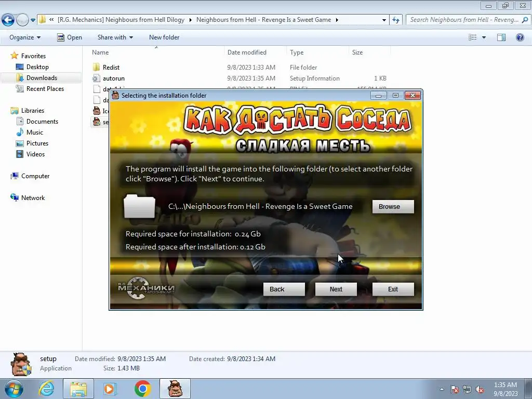Click autorun's Setup Information type cell
Screen dimensions: 532x399
pyautogui.click(x=314, y=78)
